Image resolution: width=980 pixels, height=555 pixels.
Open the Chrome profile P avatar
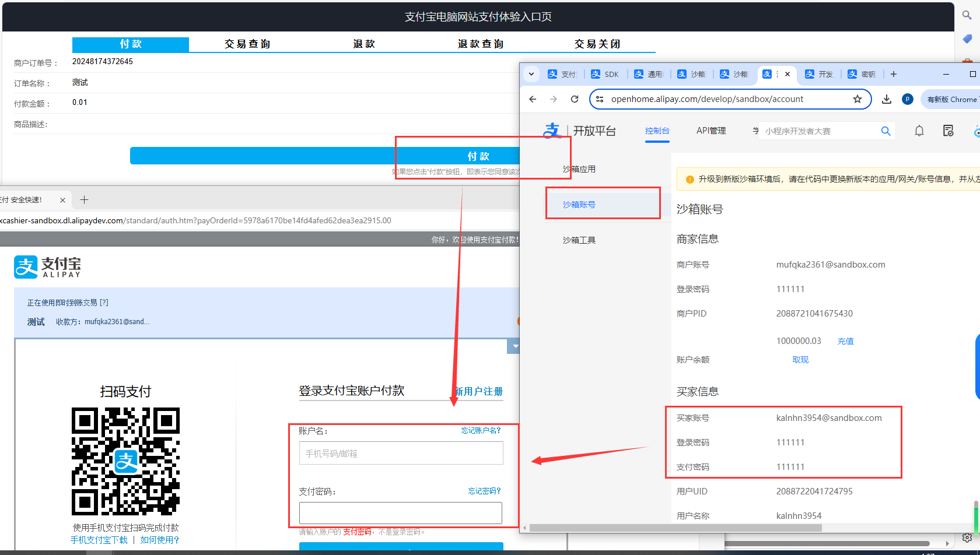[x=908, y=99]
